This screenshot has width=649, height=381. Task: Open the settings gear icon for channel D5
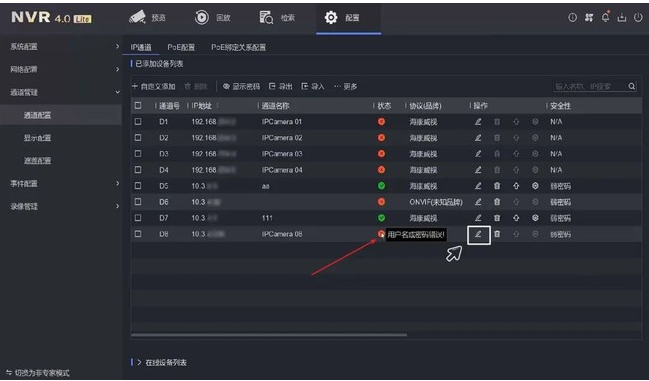[535, 186]
